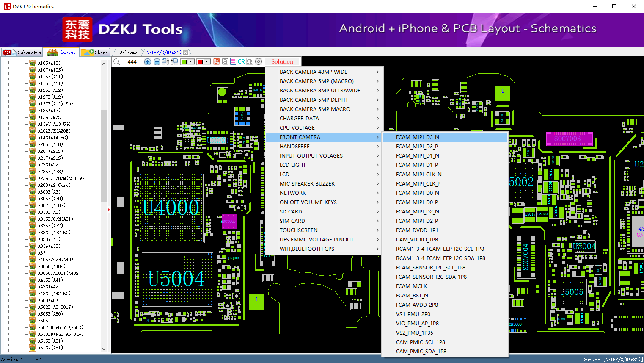Select FCAM_MCLK from the submenu
The height and width of the screenshot is (363, 644).
point(411,286)
